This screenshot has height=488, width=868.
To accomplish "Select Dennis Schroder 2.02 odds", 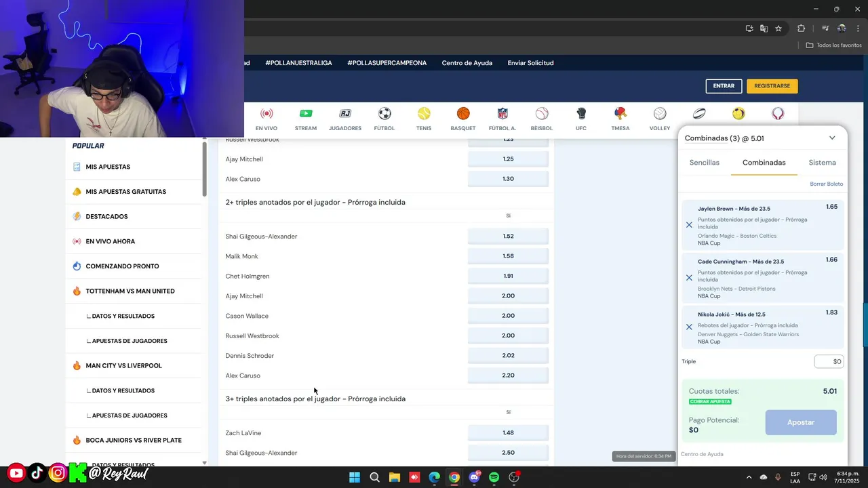I will click(x=508, y=356).
